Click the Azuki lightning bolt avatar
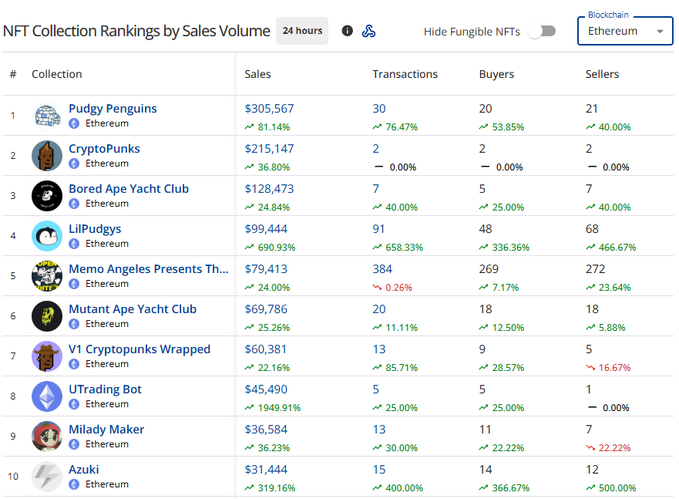The image size is (679, 499). point(47,476)
